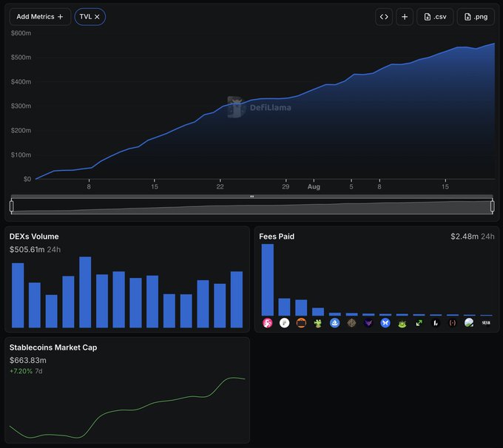Click the $505.61m volume value
This screenshot has height=448, width=503.
pos(27,249)
